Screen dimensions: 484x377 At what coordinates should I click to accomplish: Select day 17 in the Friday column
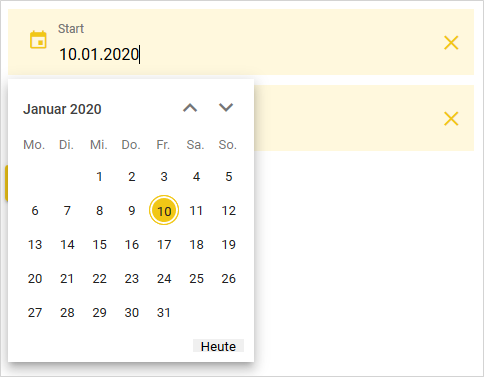click(164, 244)
